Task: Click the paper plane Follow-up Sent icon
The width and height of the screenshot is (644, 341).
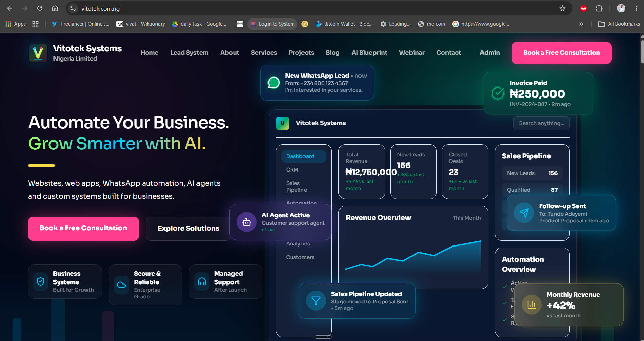Action: pyautogui.click(x=524, y=213)
